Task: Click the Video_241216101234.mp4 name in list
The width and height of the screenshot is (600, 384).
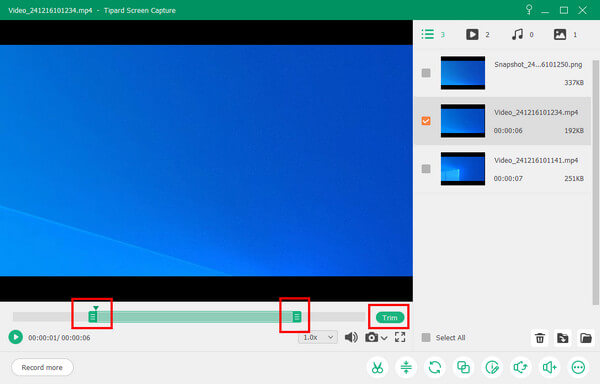Action: point(536,112)
